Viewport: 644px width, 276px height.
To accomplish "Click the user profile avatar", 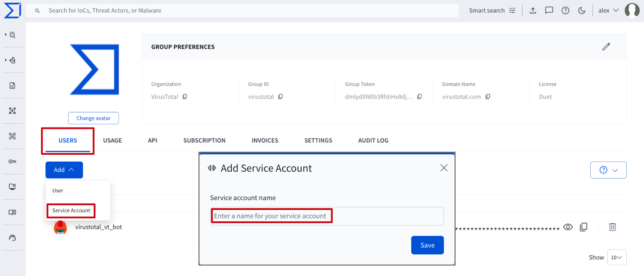I will [x=632, y=10].
